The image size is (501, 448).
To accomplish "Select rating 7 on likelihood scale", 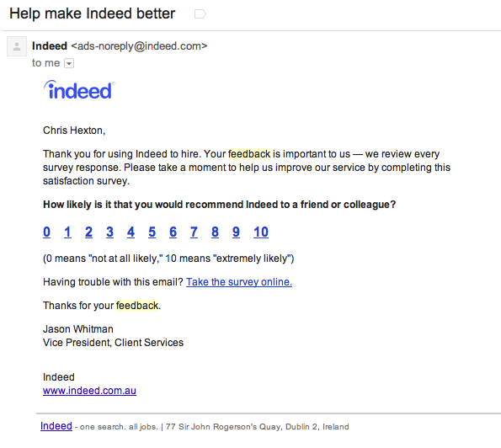I will pyautogui.click(x=194, y=232).
